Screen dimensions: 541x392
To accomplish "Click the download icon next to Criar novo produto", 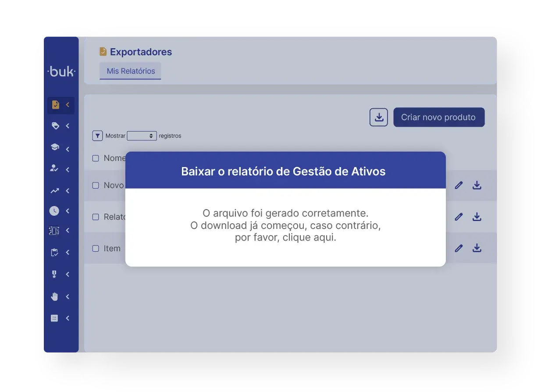I will pos(378,117).
